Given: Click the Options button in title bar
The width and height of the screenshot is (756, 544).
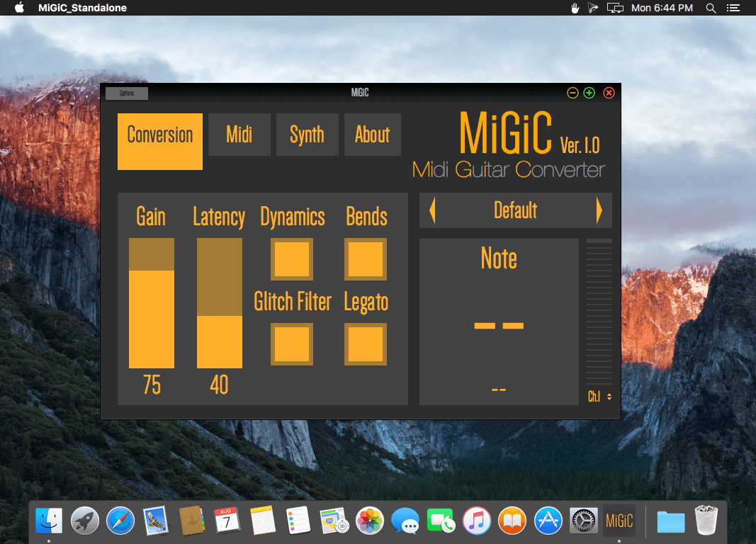Looking at the screenshot, I should coord(127,93).
